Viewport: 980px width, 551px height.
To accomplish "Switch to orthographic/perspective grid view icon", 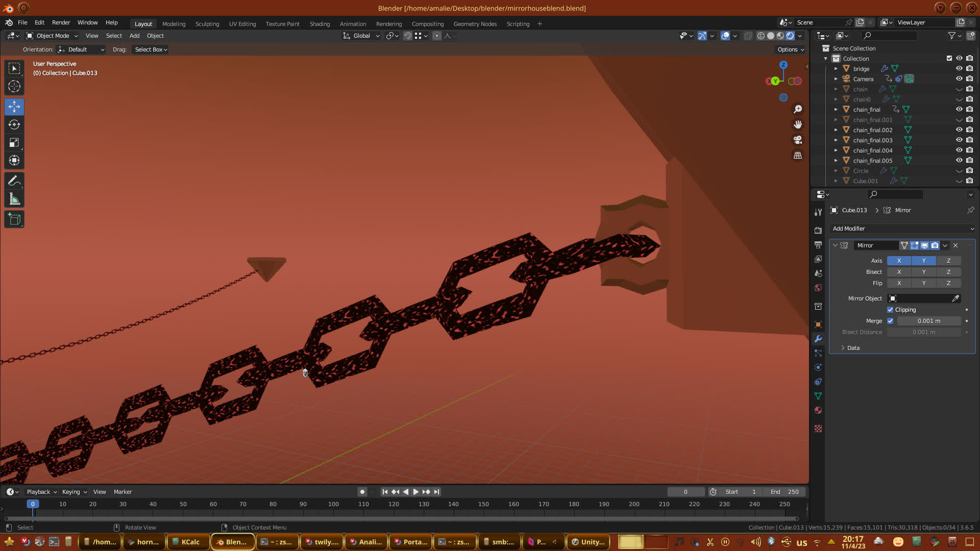I will click(798, 156).
